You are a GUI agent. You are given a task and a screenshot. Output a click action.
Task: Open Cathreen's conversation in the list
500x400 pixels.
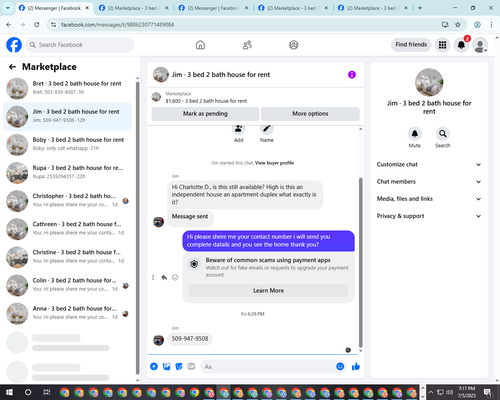click(67, 229)
